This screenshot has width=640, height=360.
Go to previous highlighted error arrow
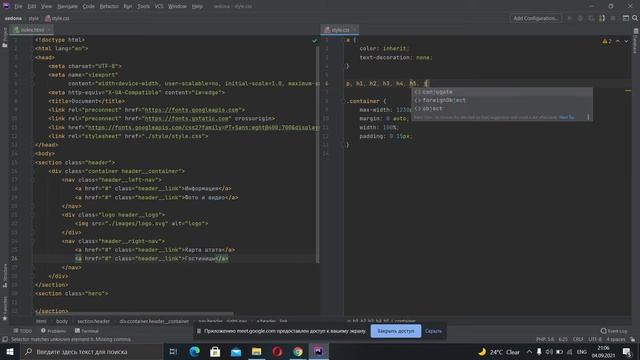tap(618, 41)
